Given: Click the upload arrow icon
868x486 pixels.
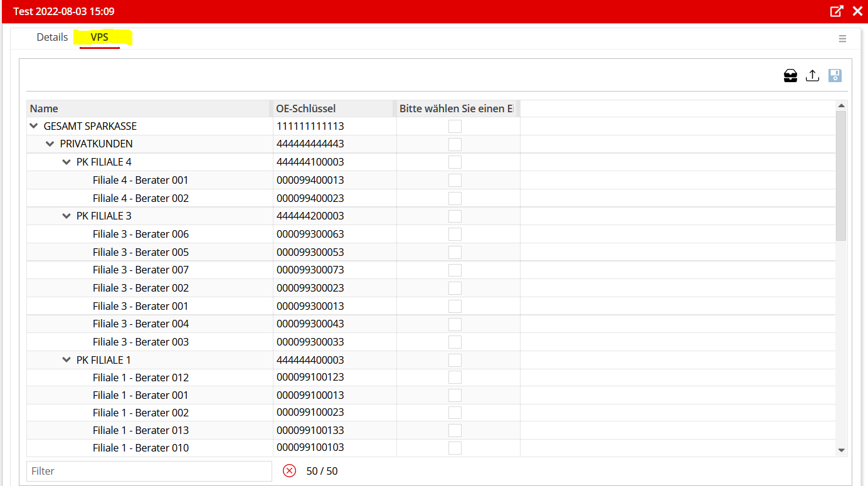Looking at the screenshot, I should coord(812,76).
